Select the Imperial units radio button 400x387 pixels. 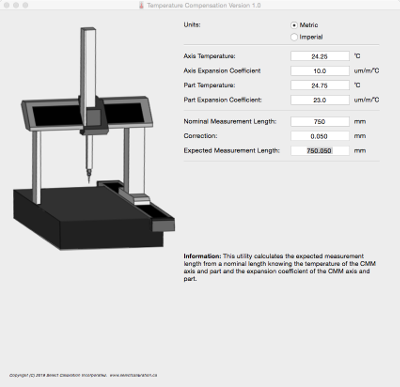click(x=294, y=37)
